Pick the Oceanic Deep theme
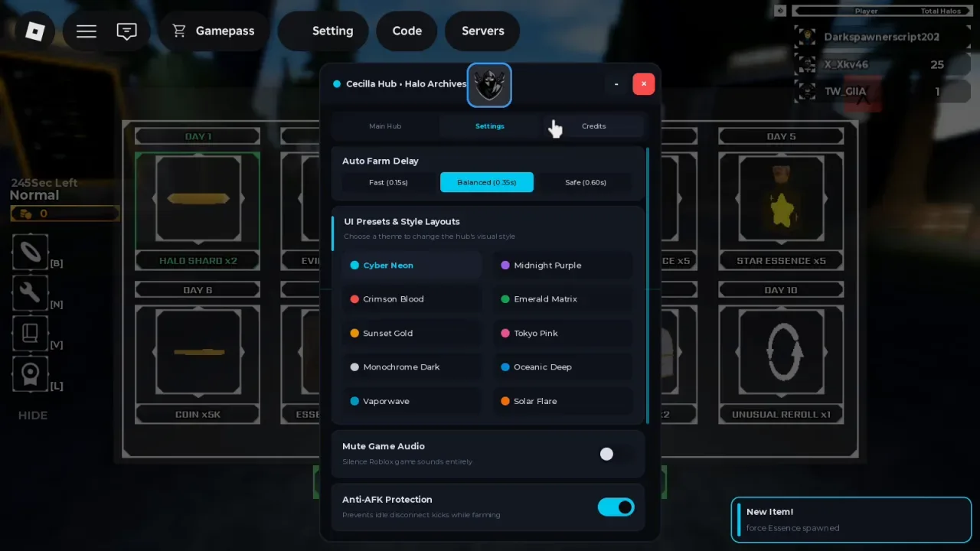The image size is (980, 551). click(563, 367)
